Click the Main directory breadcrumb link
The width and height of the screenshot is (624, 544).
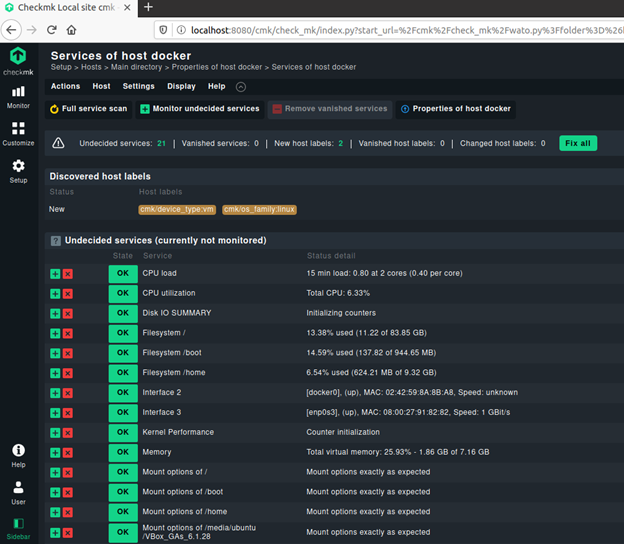136,68
